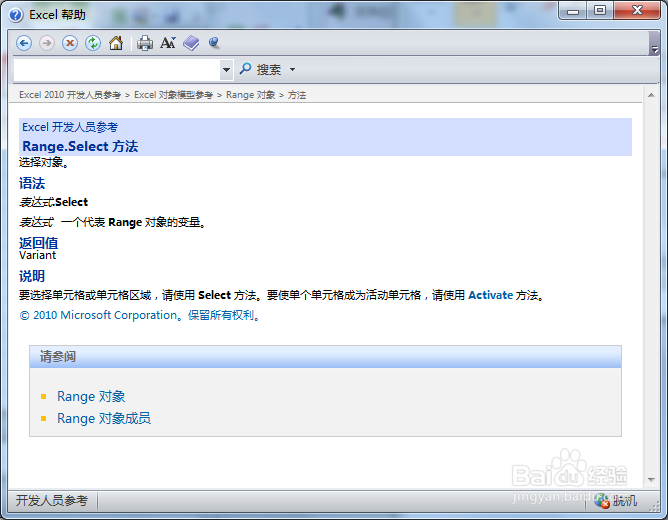
Task: Click the 返回值 section heading
Action: [x=39, y=243]
